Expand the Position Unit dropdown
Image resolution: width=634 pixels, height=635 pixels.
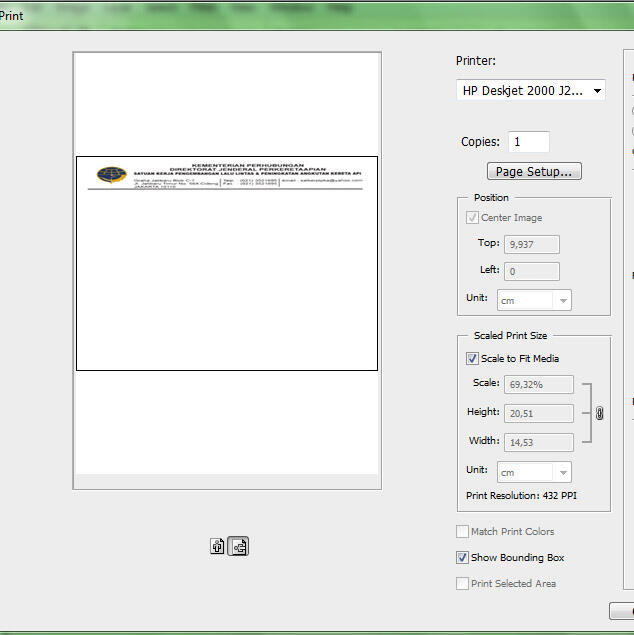pos(534,300)
